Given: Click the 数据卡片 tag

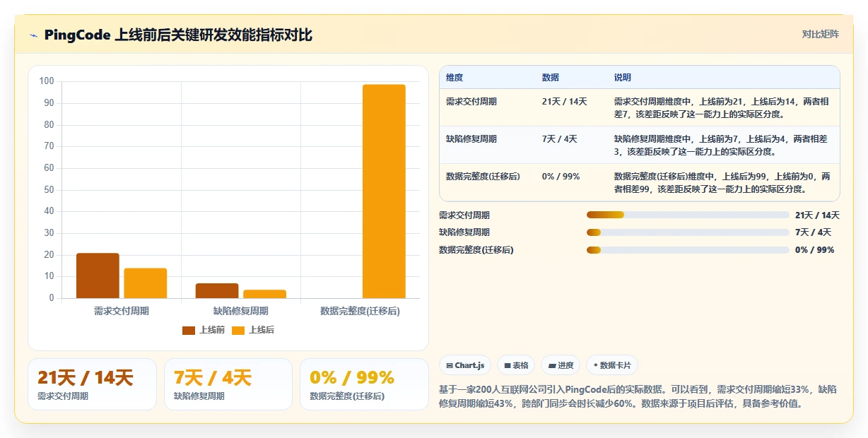Looking at the screenshot, I should click(612, 365).
